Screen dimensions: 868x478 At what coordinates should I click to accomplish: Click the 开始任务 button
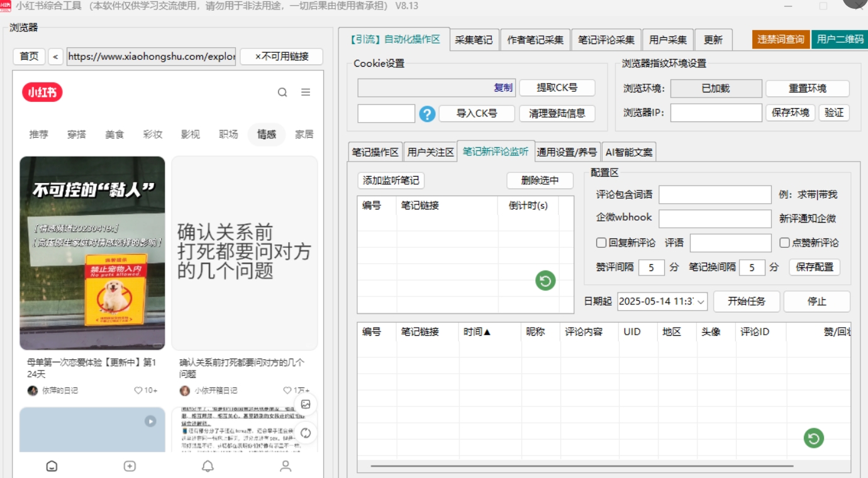coord(747,301)
